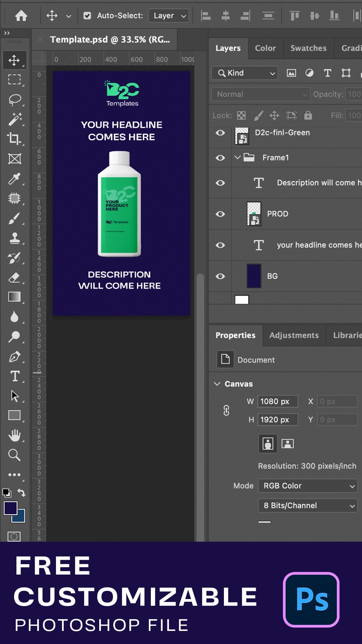Collapse the Frame1 layer group
This screenshot has height=644, width=362.
coord(237,157)
